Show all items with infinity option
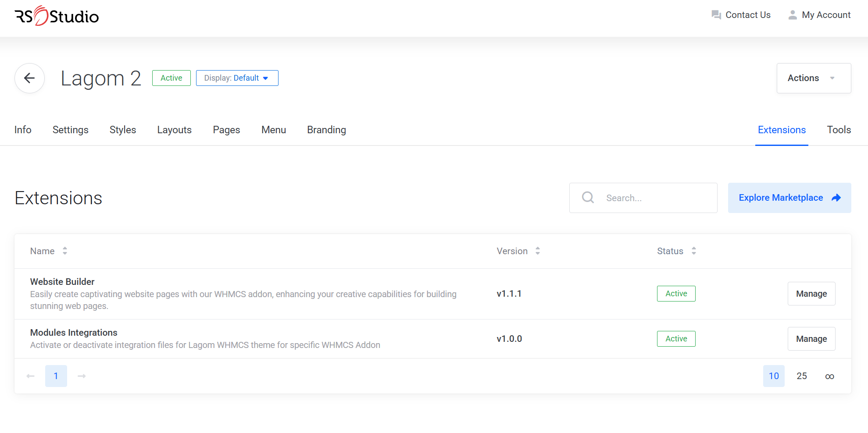The image size is (868, 433). (x=829, y=376)
